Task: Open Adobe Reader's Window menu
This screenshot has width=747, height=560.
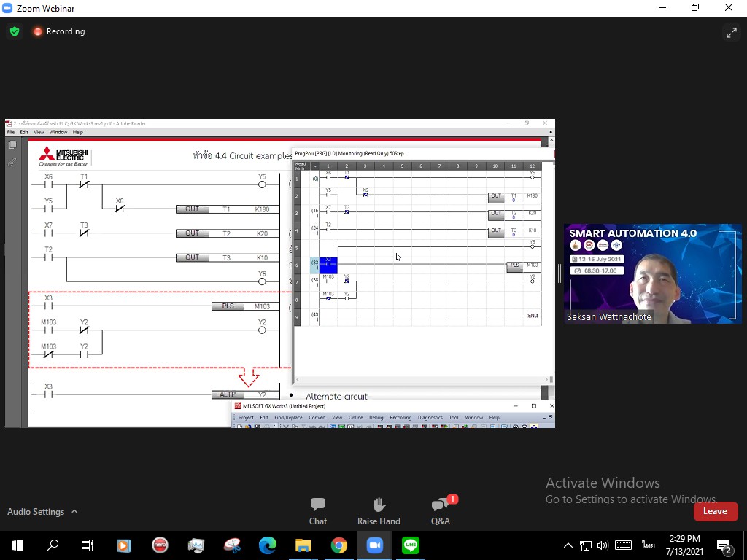Action: click(x=58, y=132)
